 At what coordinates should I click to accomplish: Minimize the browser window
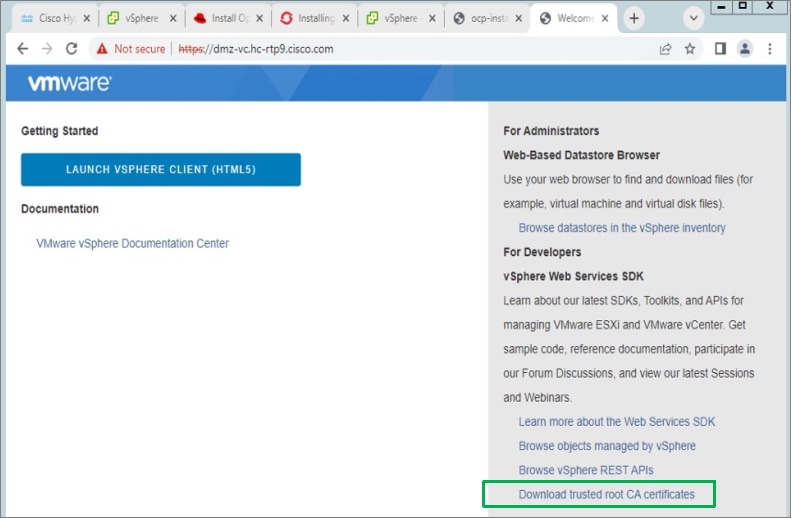click(x=721, y=6)
